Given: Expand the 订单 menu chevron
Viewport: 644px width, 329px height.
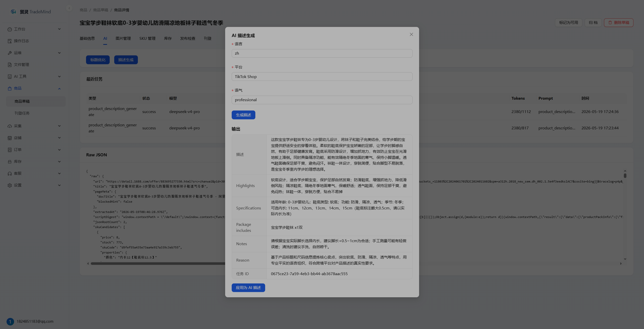Looking at the screenshot, I should point(59,150).
